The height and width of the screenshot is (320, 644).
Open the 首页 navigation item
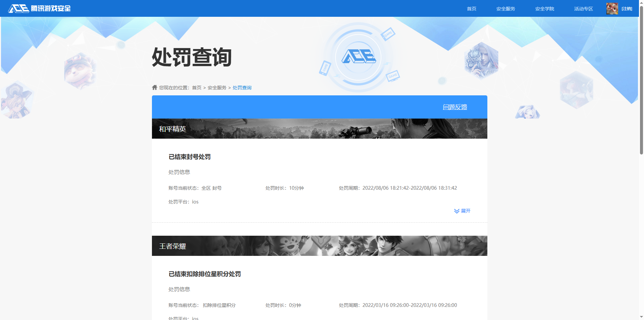(x=471, y=9)
